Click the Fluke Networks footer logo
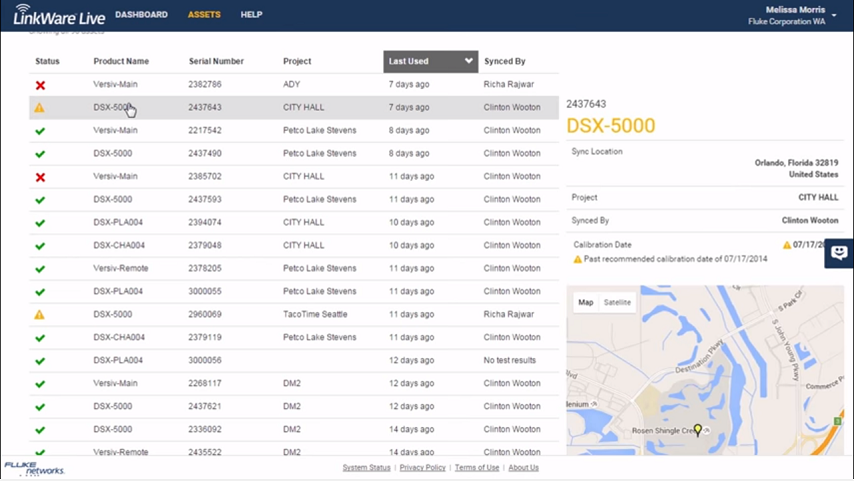854x481 pixels. (x=34, y=468)
